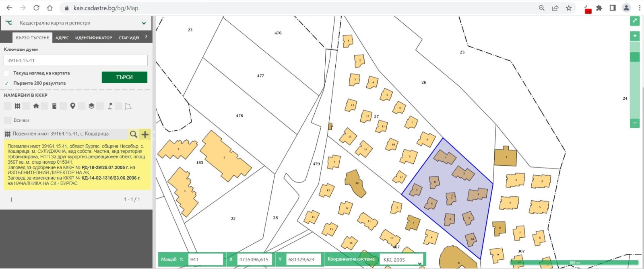
Task: Open the КД-14-02-1316/23.06.2006 order link
Action: pos(111,178)
